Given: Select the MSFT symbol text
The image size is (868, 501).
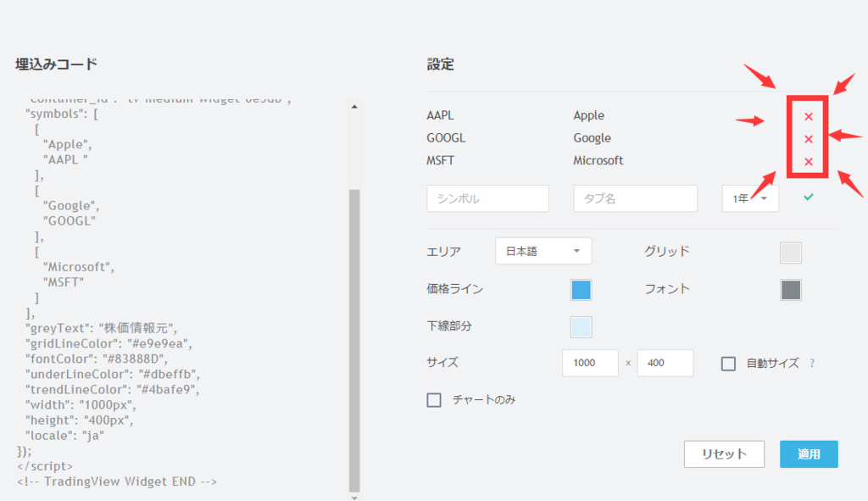Looking at the screenshot, I should [440, 160].
